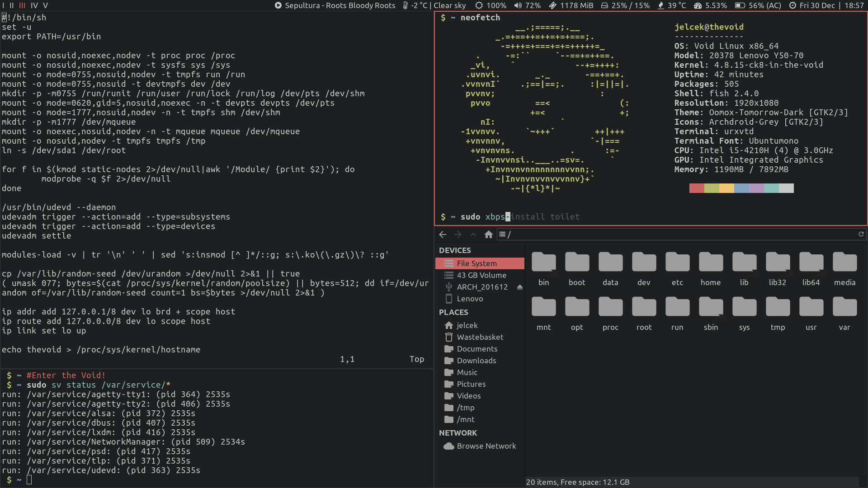Image resolution: width=868 pixels, height=488 pixels.
Task: Click the '20 items, Free space' status bar
Action: tap(578, 482)
